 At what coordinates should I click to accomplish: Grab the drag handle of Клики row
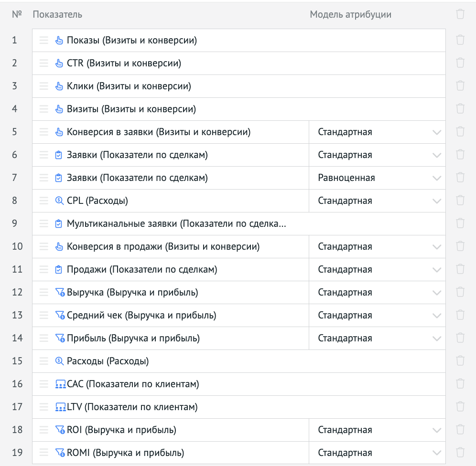(44, 86)
